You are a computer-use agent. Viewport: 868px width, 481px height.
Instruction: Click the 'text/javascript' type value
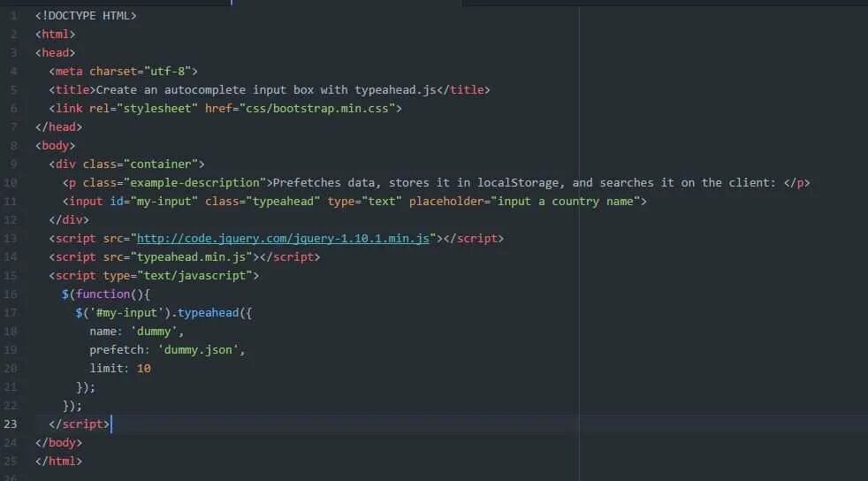(x=194, y=276)
